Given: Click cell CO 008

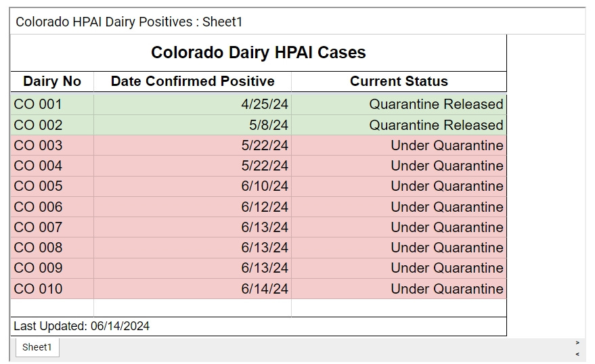Looking at the screenshot, I should (52, 248).
